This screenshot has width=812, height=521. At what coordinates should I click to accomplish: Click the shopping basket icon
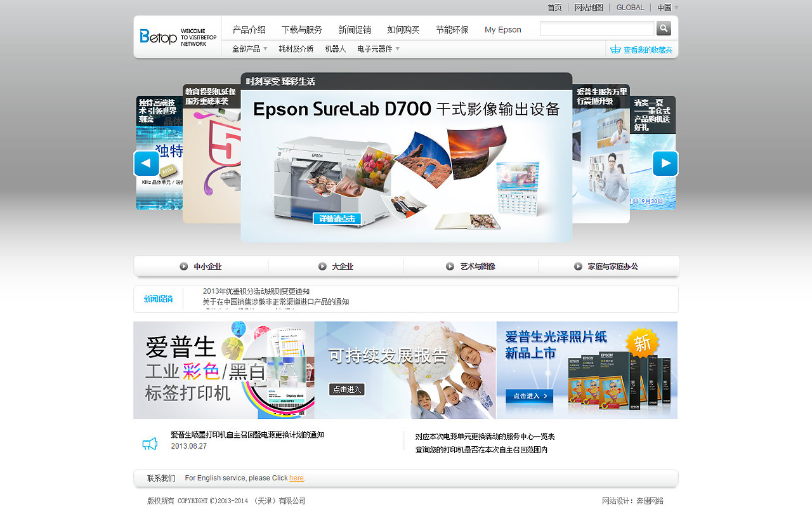click(615, 49)
